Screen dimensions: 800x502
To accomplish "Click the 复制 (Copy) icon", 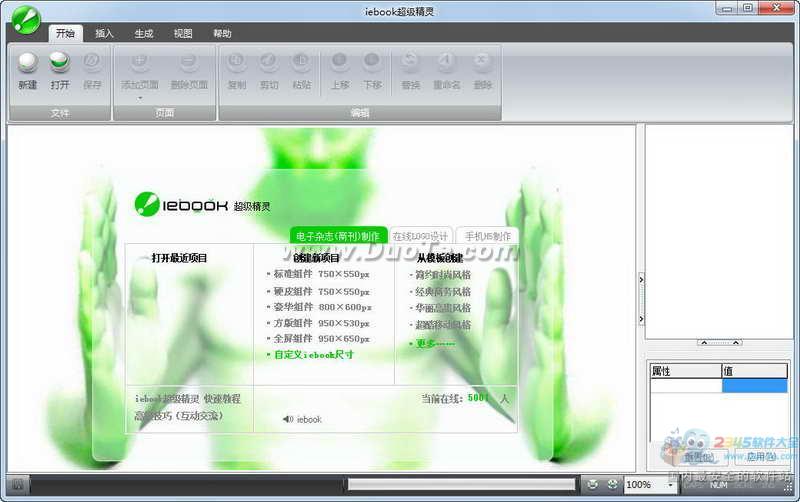I will click(x=236, y=62).
